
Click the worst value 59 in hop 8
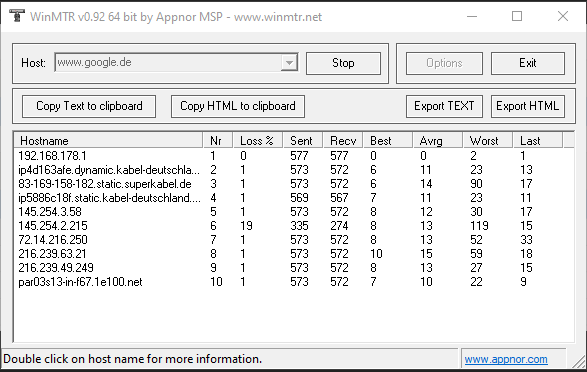click(x=476, y=254)
